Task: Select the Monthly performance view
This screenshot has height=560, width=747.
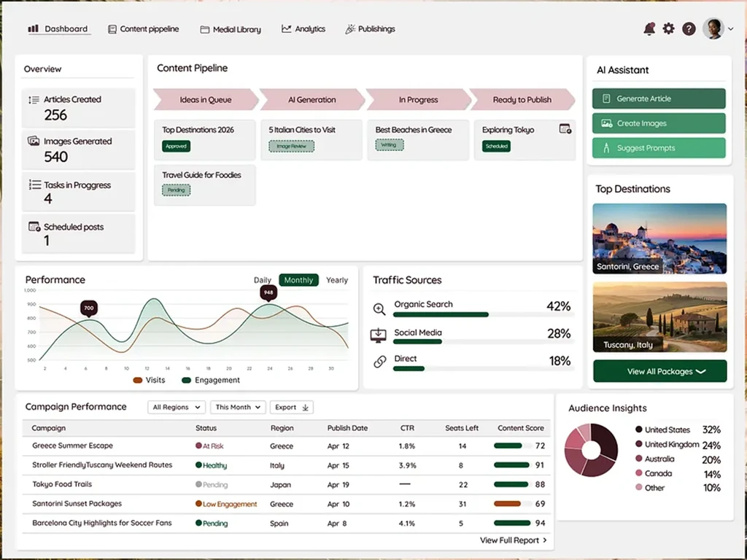Action: click(x=298, y=280)
